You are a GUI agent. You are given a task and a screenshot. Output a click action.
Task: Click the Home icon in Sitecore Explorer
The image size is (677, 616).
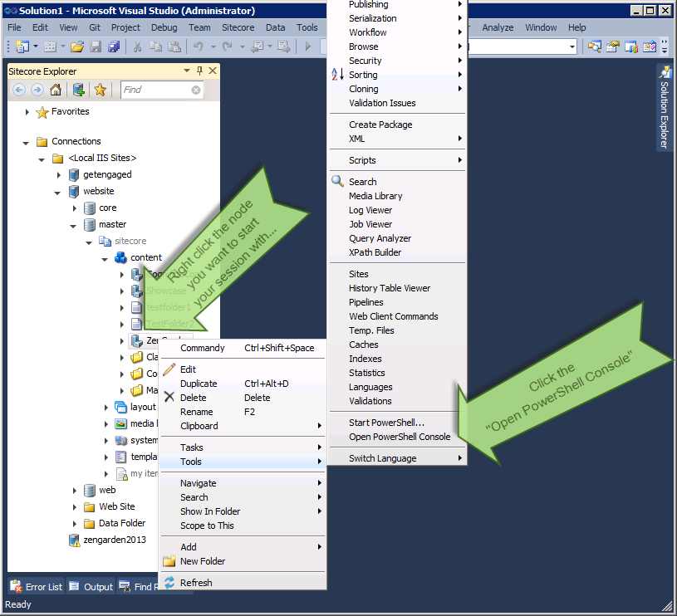(x=56, y=90)
